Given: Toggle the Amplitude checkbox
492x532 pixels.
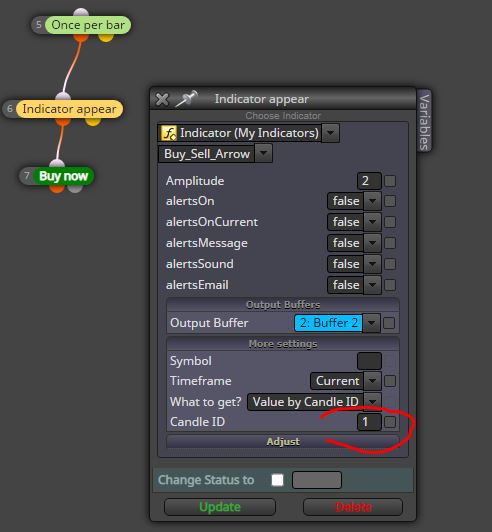Looking at the screenshot, I should point(390,181).
